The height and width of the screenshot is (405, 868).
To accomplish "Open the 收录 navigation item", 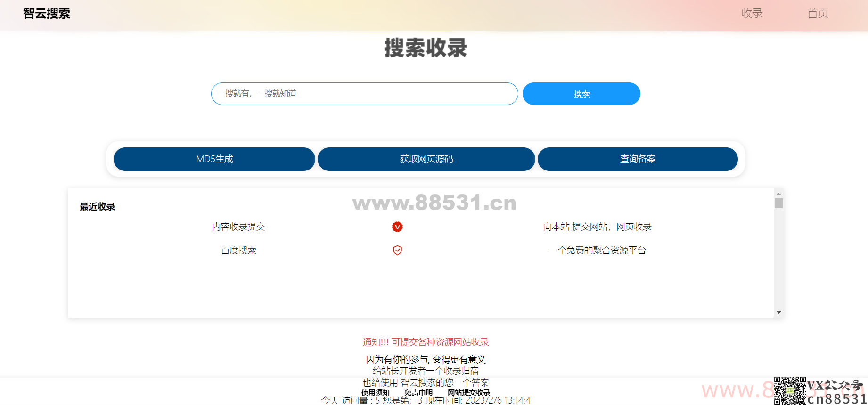I will [752, 14].
